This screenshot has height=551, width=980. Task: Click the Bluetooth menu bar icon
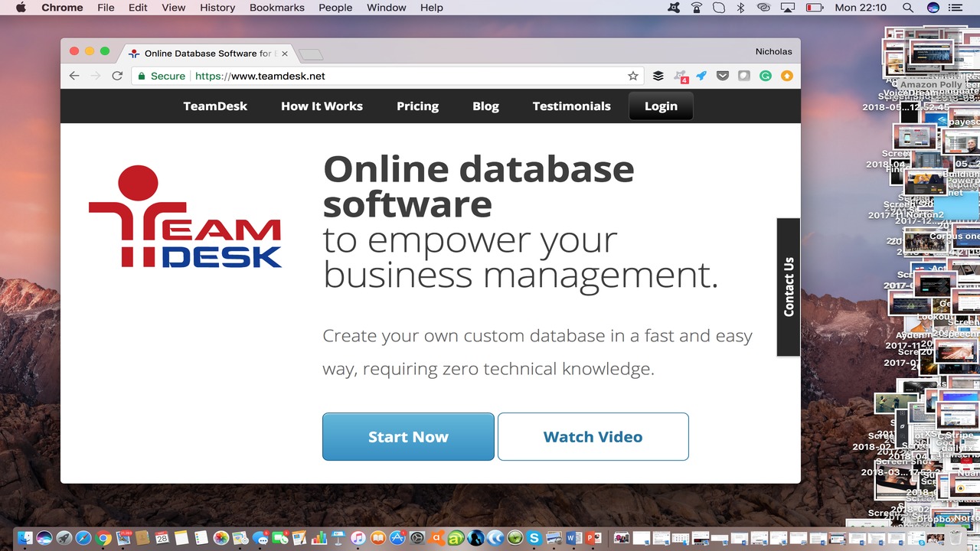coord(740,8)
